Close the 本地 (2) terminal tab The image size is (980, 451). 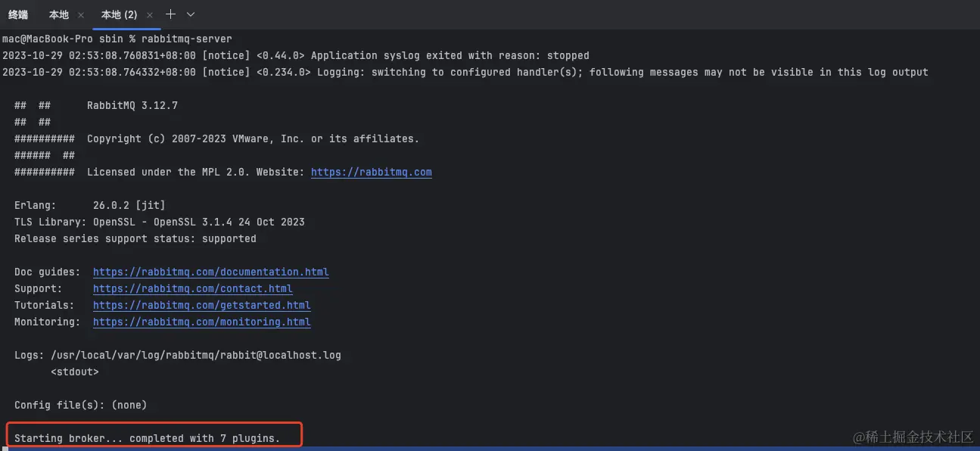point(150,15)
